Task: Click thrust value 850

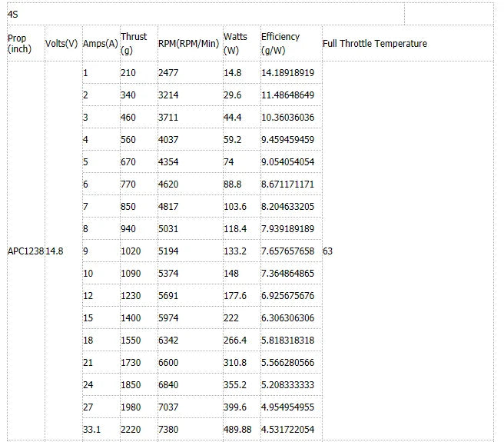Action: (x=128, y=206)
